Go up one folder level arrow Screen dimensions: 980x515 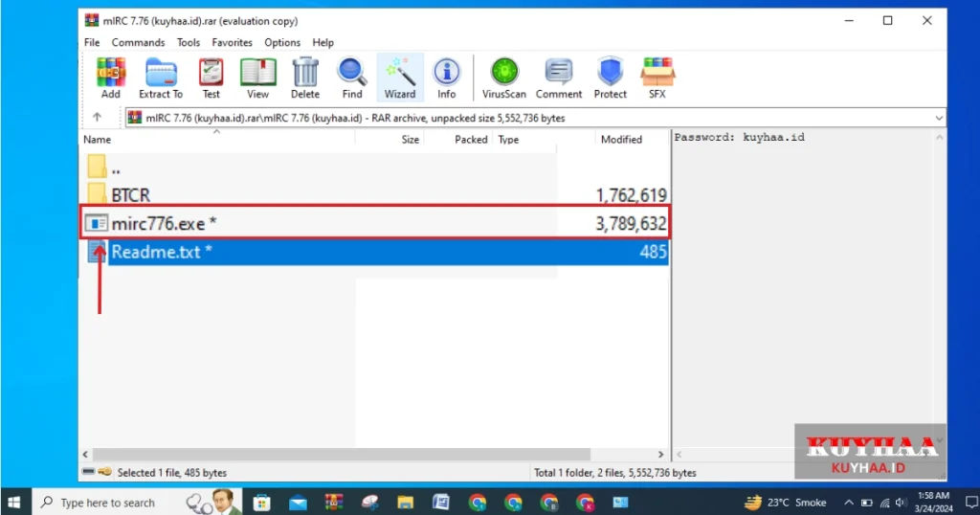[x=97, y=117]
